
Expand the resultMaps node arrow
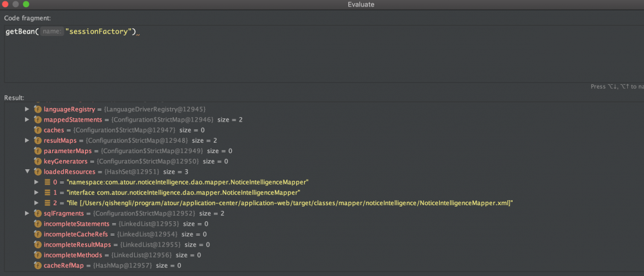[27, 140]
